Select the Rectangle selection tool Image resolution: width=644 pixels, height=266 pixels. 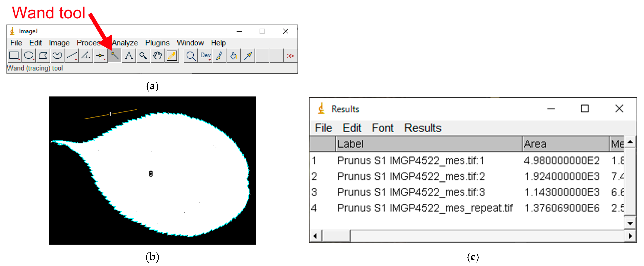pyautogui.click(x=14, y=56)
